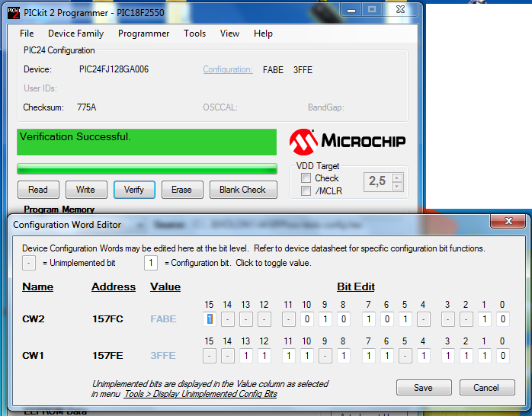Click the legend Configuration bit sample box
Viewport: 532px width, 416px height.
[x=151, y=263]
